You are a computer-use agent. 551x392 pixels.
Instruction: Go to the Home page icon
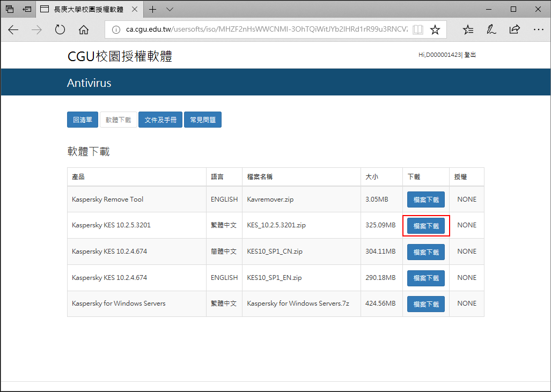[84, 30]
